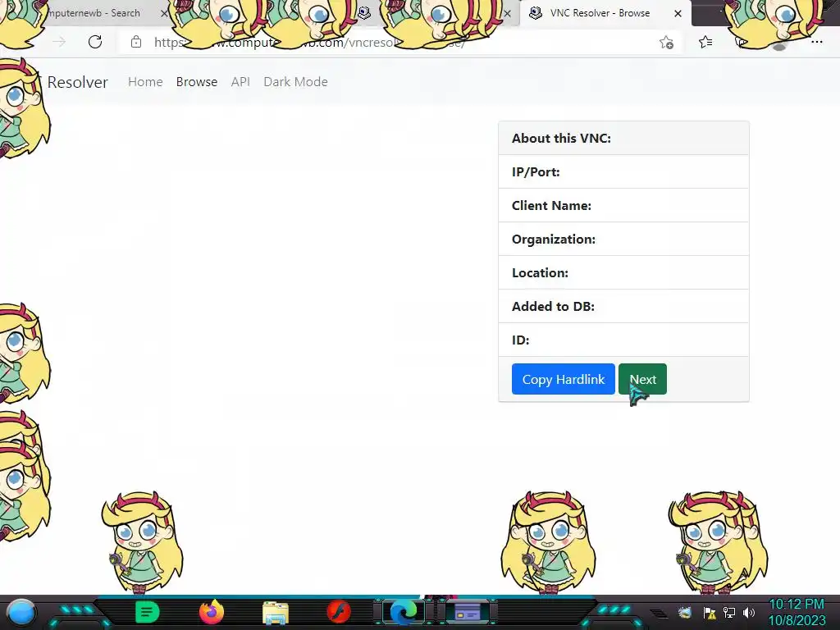840x630 pixels.
Task: Click the 'Client Name:' label
Action: coord(551,206)
